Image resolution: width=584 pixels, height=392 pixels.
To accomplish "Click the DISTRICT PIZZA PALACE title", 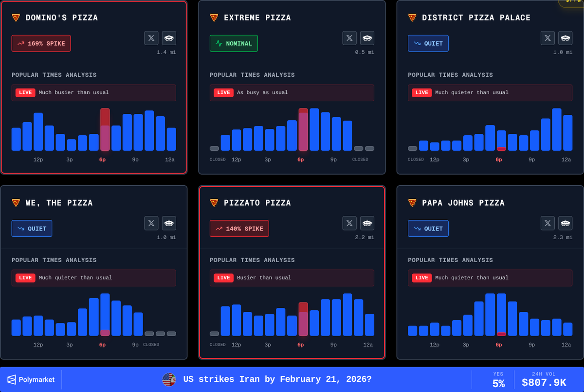I will [476, 18].
